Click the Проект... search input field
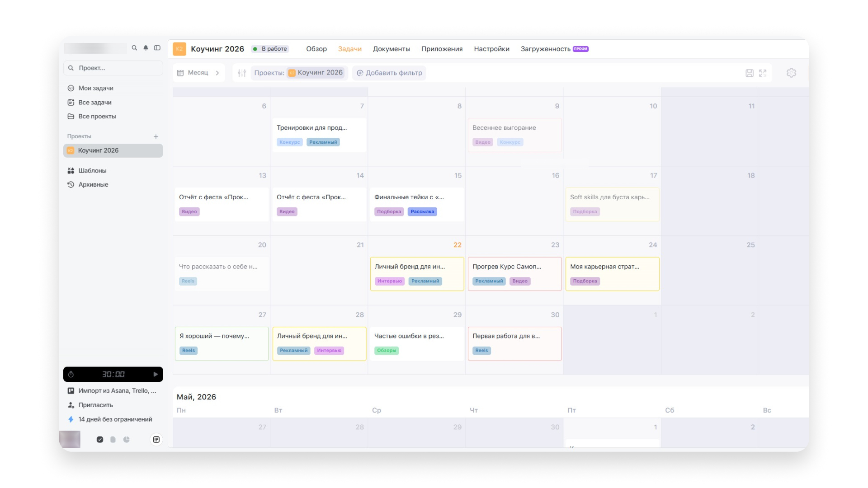The height and width of the screenshot is (488, 868). pyautogui.click(x=113, y=68)
